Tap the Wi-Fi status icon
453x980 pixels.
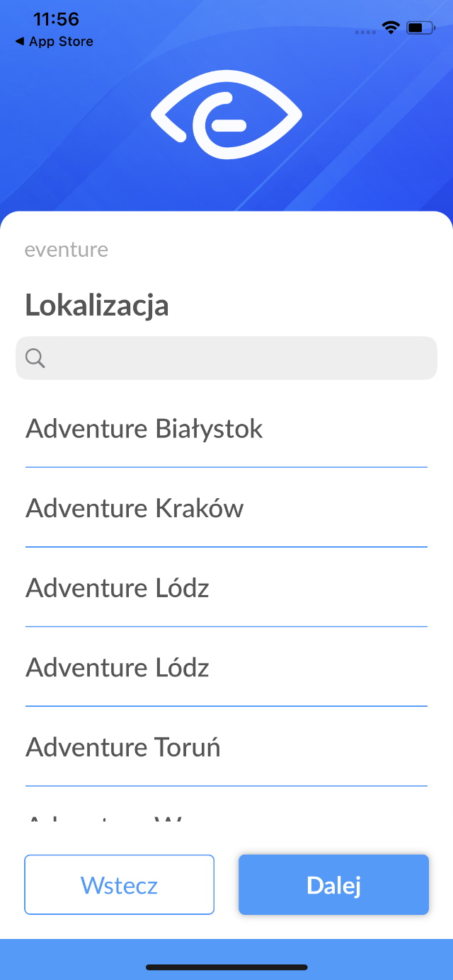pyautogui.click(x=390, y=28)
